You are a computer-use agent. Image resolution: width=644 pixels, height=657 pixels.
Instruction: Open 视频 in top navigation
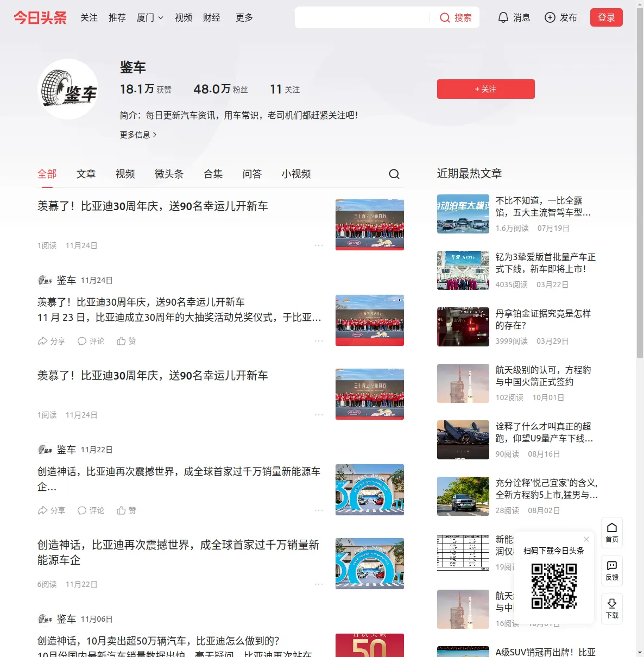[x=184, y=17]
